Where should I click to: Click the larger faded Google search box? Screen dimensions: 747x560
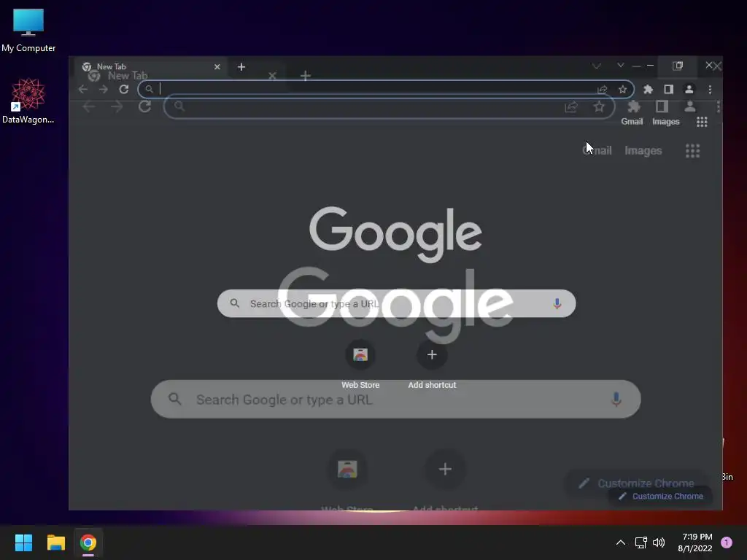pos(396,399)
